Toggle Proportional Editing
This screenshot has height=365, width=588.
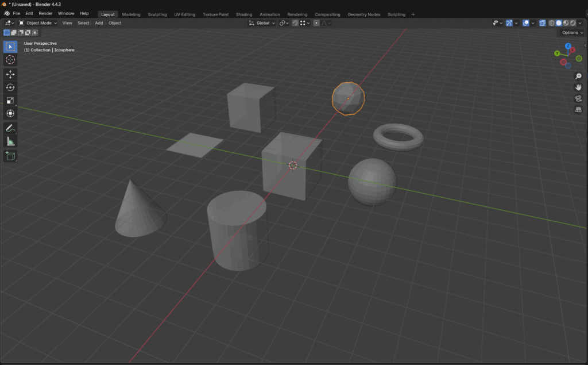coord(316,23)
